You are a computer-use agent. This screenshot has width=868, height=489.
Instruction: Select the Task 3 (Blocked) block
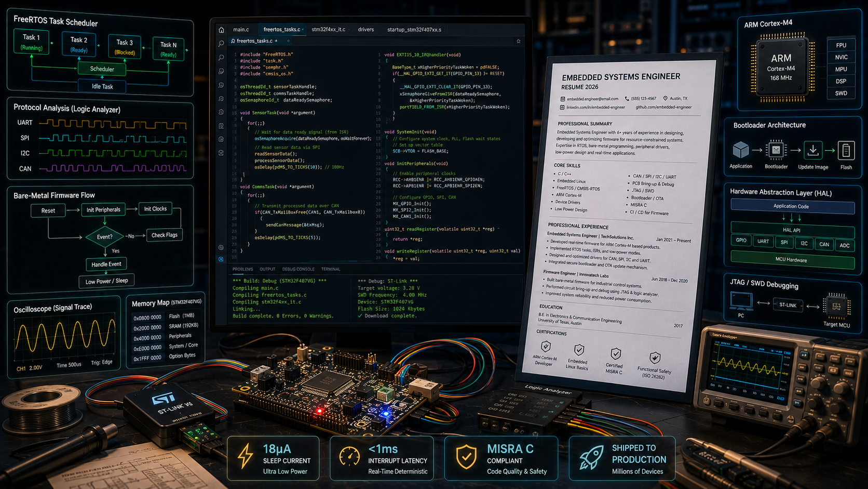125,47
